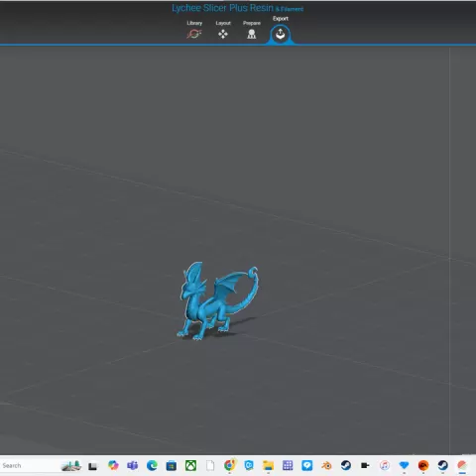Image resolution: width=476 pixels, height=476 pixels.
Task: Click the Lychee Slicer Plus Resin title
Action: 222,8
